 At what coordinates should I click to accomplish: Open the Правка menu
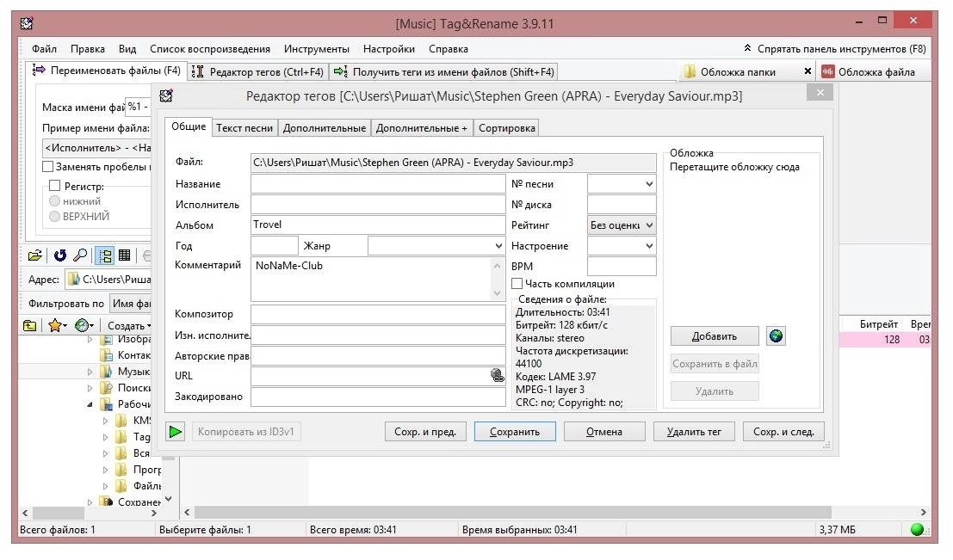pyautogui.click(x=88, y=48)
